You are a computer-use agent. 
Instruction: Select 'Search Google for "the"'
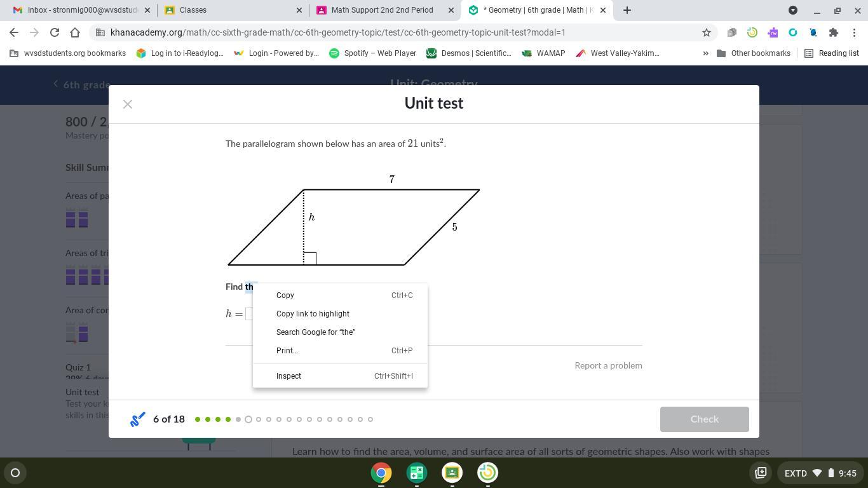[x=340, y=332]
